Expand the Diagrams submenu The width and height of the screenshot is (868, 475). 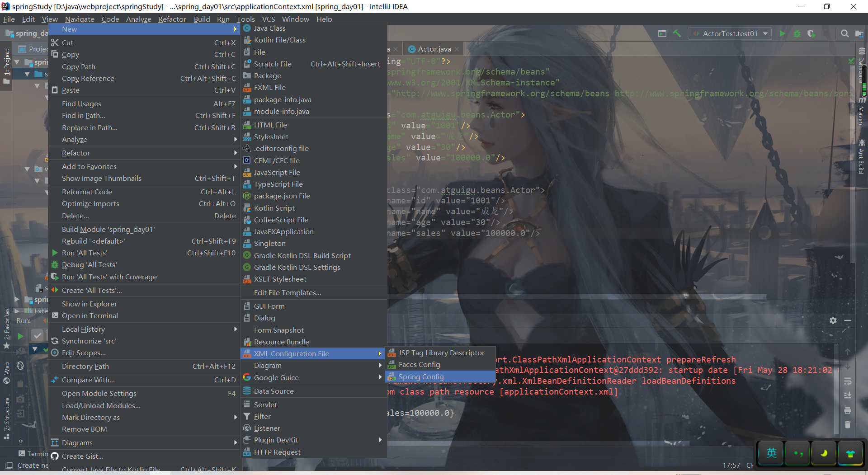click(144, 442)
